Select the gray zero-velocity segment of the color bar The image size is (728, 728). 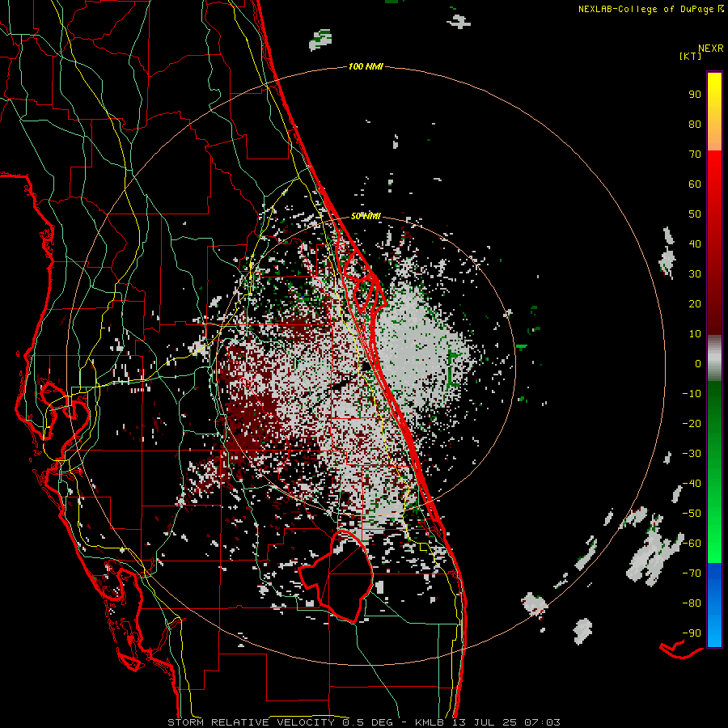click(714, 358)
